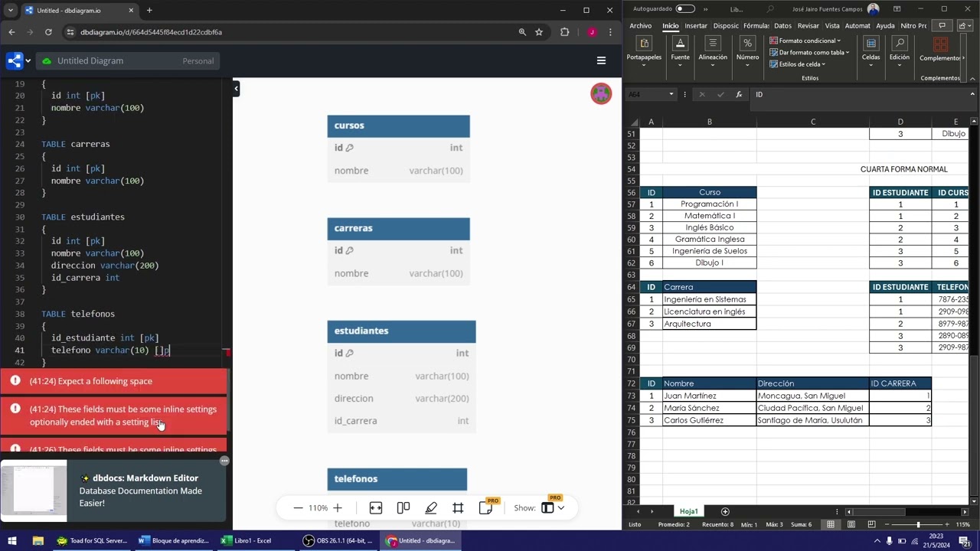Toggle Excel Autoguardado switch
Screen dimensions: 980x551
click(684, 9)
